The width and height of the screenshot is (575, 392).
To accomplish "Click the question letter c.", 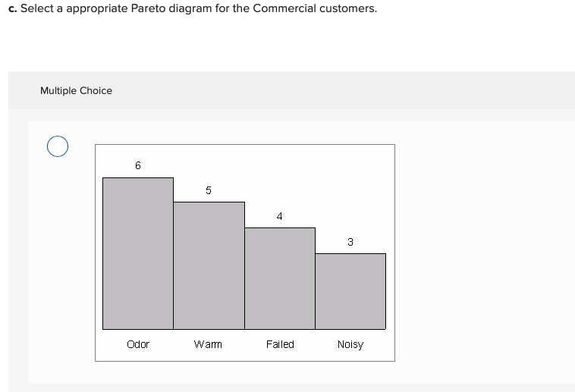I will 12,8.
